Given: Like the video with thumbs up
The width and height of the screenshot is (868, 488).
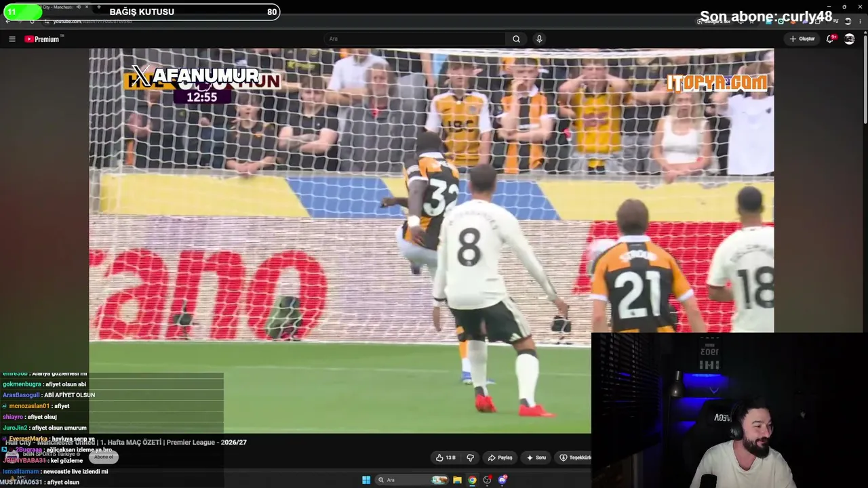Looking at the screenshot, I should (446, 457).
